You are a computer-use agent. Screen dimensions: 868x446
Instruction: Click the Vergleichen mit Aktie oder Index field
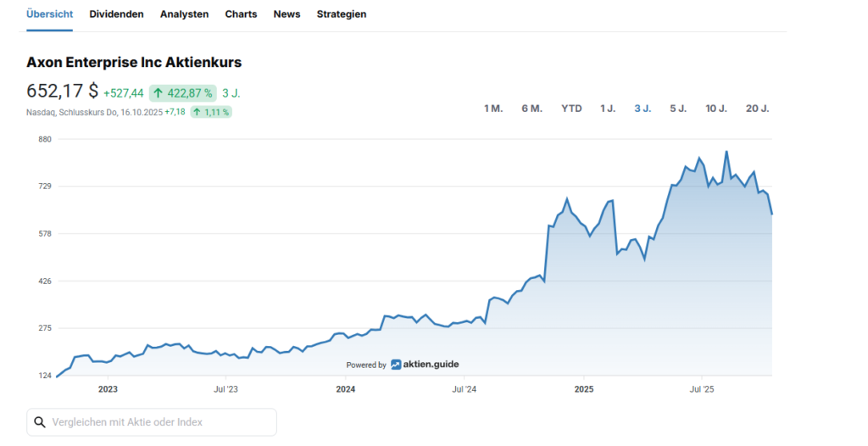click(161, 422)
